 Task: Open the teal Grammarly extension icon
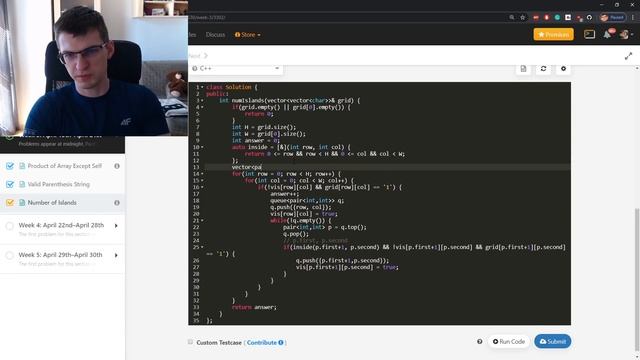pos(557,18)
